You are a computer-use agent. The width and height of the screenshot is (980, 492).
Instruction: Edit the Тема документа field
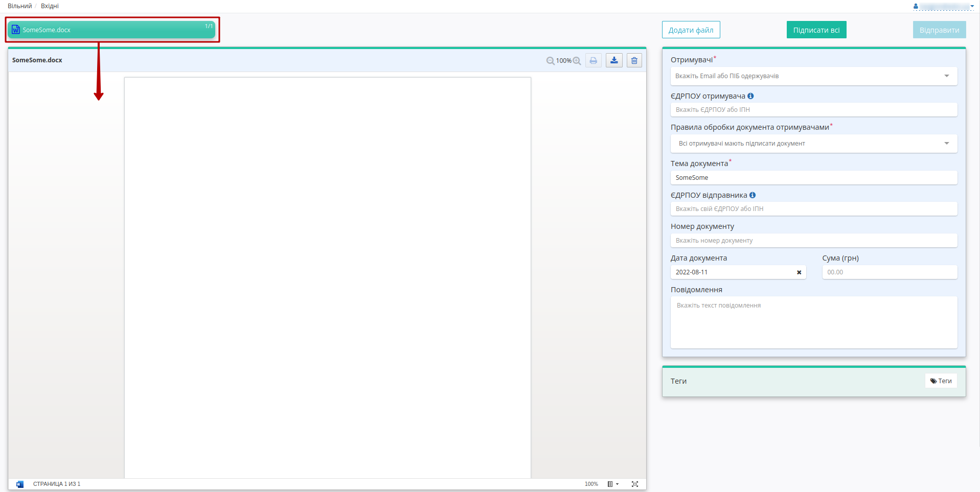click(814, 178)
